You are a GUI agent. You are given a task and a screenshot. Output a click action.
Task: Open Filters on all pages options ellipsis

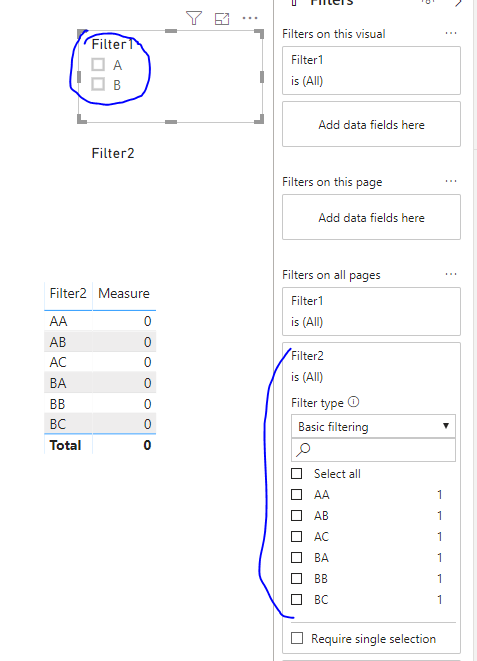tap(451, 274)
